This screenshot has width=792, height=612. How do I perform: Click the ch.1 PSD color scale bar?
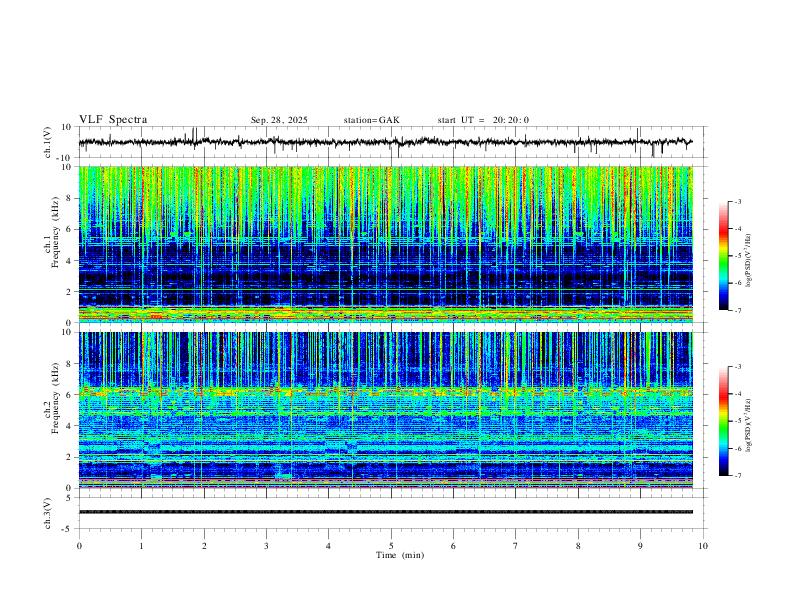tap(723, 256)
